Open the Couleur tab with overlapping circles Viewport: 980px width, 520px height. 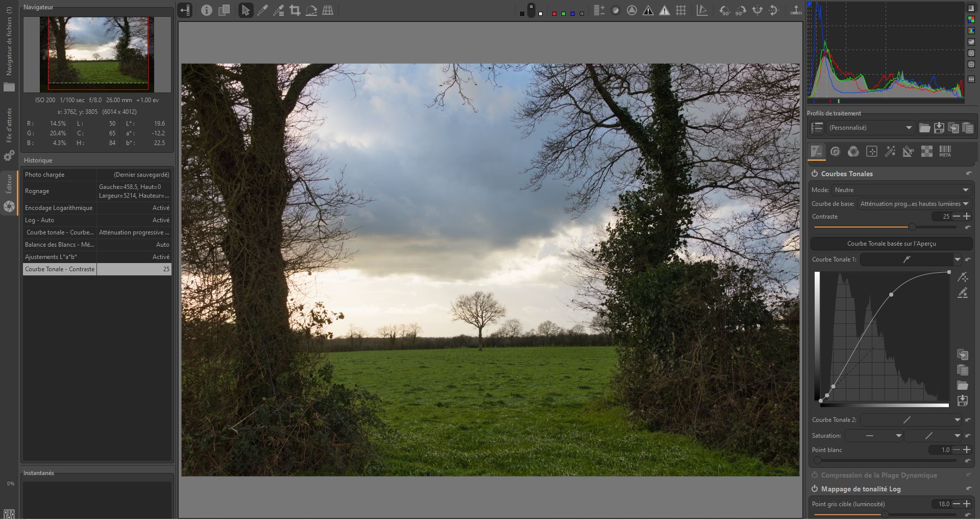point(853,151)
